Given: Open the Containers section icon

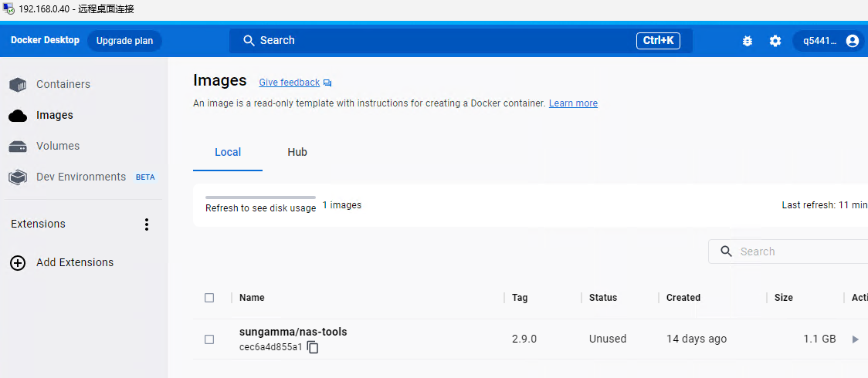Looking at the screenshot, I should tap(18, 85).
